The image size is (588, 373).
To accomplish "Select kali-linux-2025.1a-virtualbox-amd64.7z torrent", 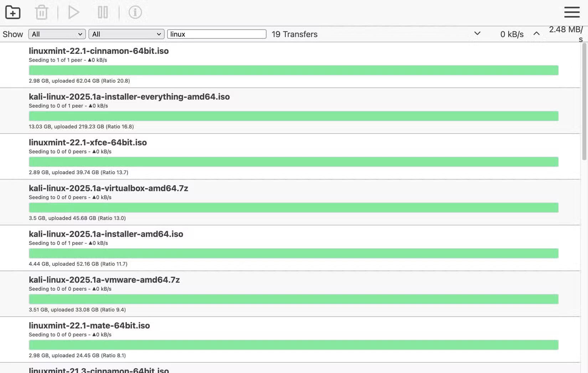I will coord(290,202).
